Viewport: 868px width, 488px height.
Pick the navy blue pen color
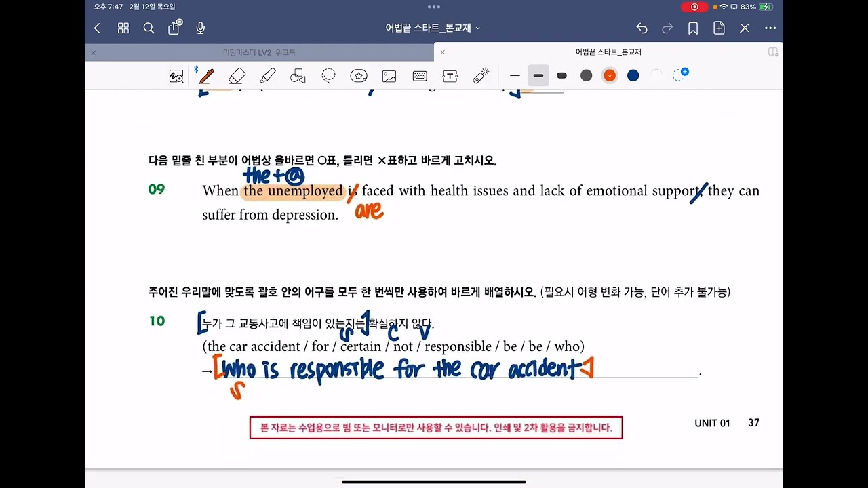click(x=633, y=75)
